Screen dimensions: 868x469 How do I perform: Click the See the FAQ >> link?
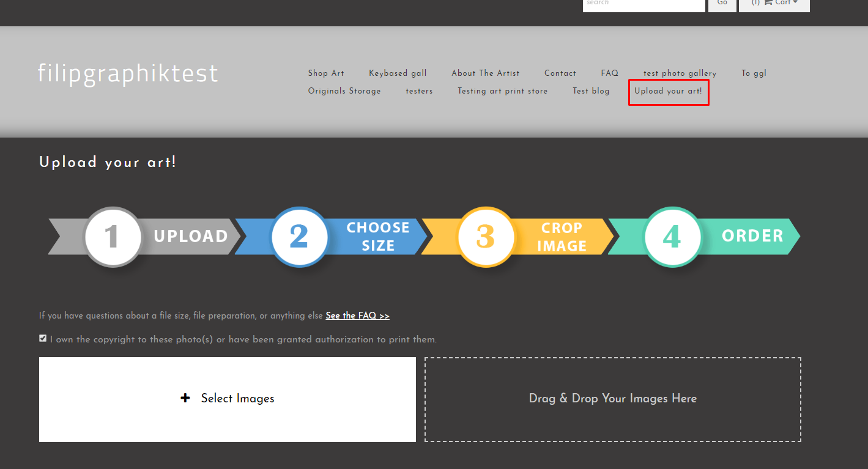click(x=357, y=316)
